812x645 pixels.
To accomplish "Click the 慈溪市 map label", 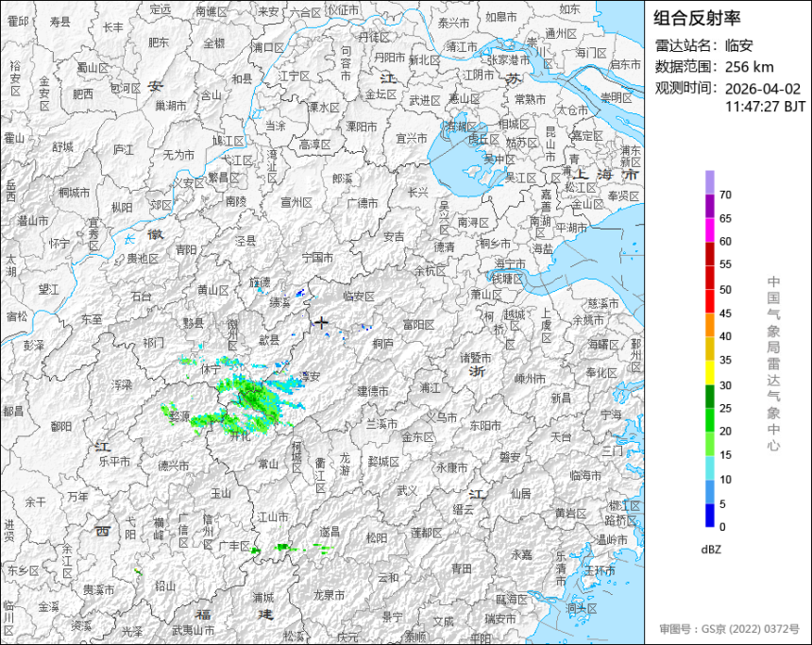I will [603, 303].
